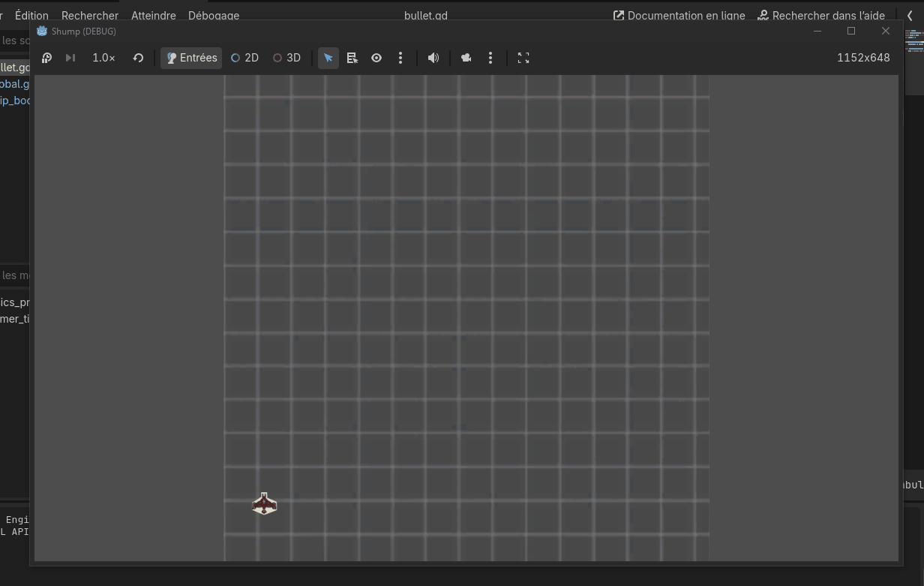Viewport: 924px width, 586px height.
Task: Open selection options three-dot menu
Action: click(400, 58)
